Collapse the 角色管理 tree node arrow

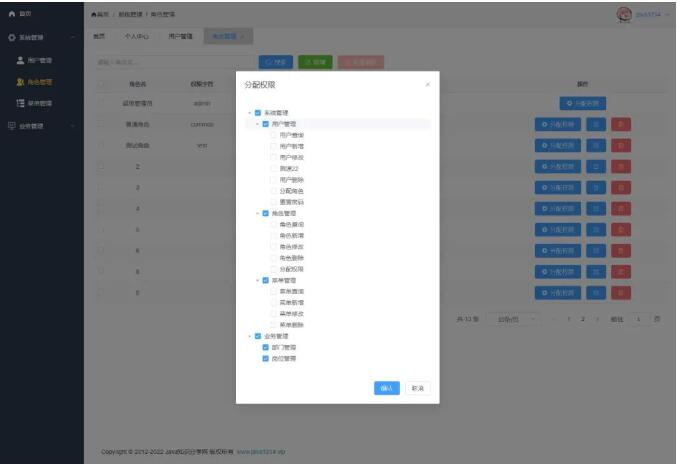257,213
